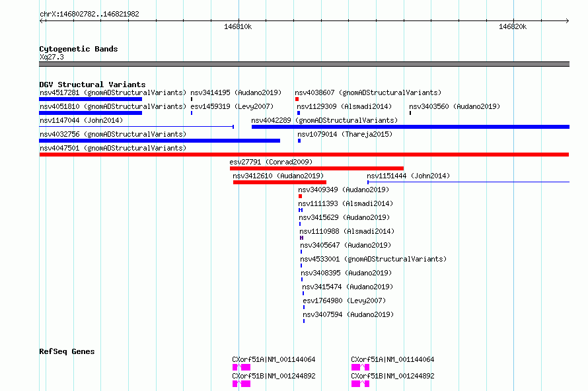Open variant label esv27791 (Conrad2009)

coord(271,162)
